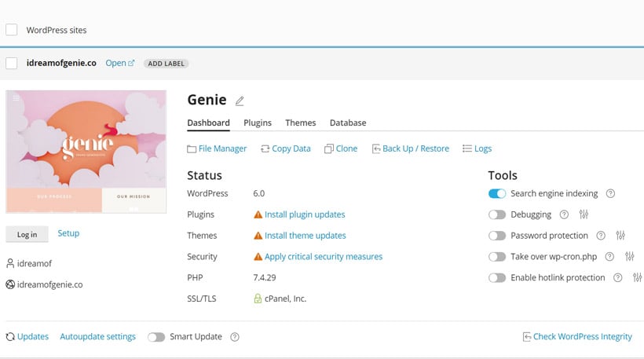Open hotlink protection settings sliders icon
Screen dimensions: 644x359
pos(638,277)
